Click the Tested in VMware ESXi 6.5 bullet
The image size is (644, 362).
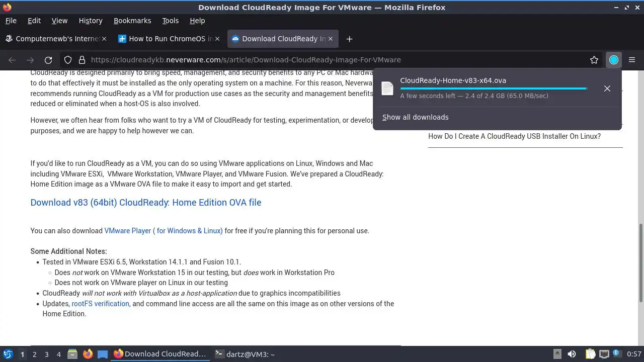142,262
